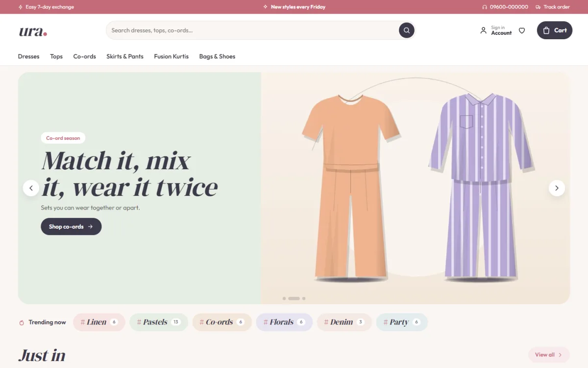Go to previous carousel slide
This screenshot has width=588, height=368.
pos(31,188)
